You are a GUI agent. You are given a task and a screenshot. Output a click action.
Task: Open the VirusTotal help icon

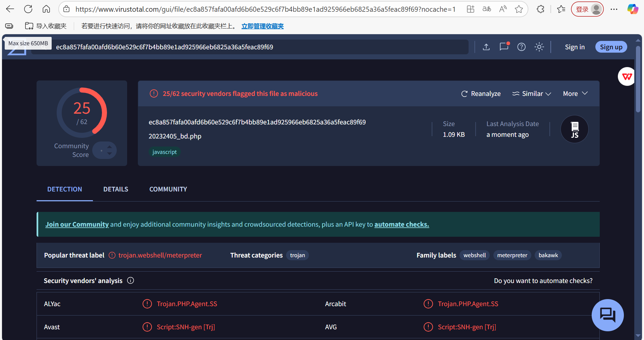522,47
